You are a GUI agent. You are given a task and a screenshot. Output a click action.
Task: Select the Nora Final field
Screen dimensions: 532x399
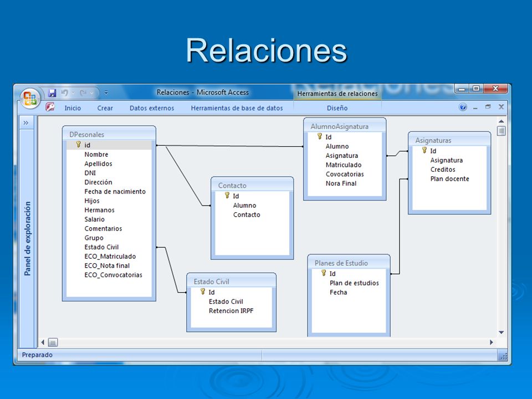(x=341, y=183)
